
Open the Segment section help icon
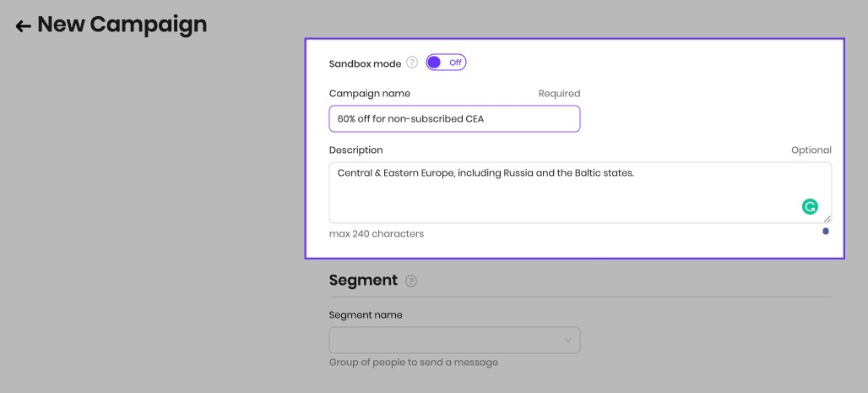click(x=410, y=281)
